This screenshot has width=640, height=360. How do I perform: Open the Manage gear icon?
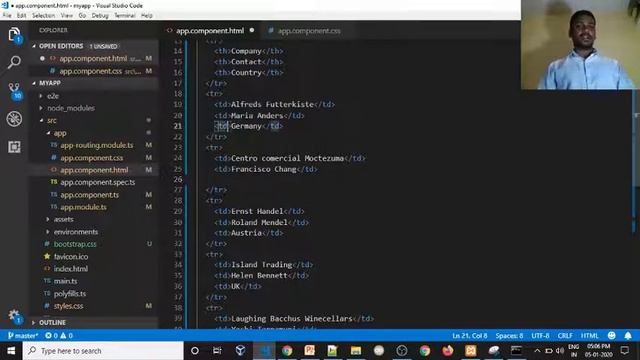(14, 316)
